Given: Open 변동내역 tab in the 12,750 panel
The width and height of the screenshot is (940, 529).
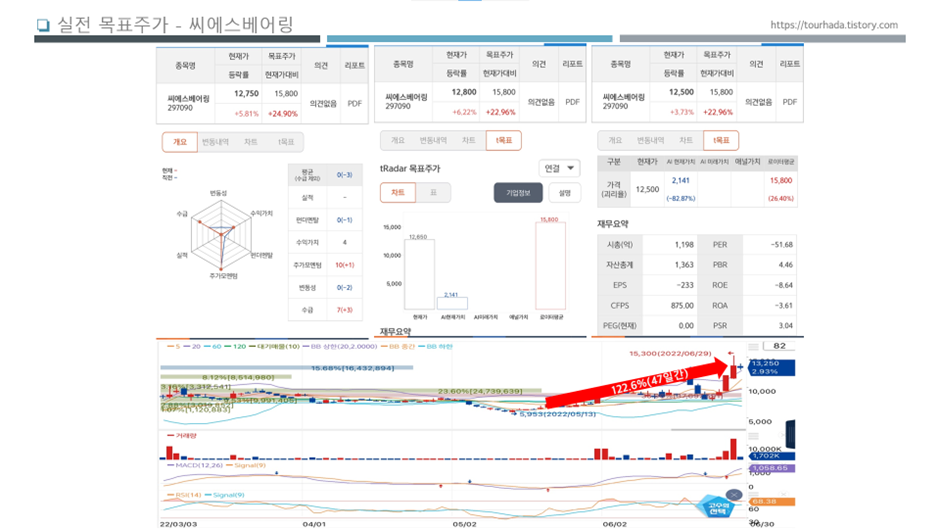Looking at the screenshot, I should tap(215, 142).
